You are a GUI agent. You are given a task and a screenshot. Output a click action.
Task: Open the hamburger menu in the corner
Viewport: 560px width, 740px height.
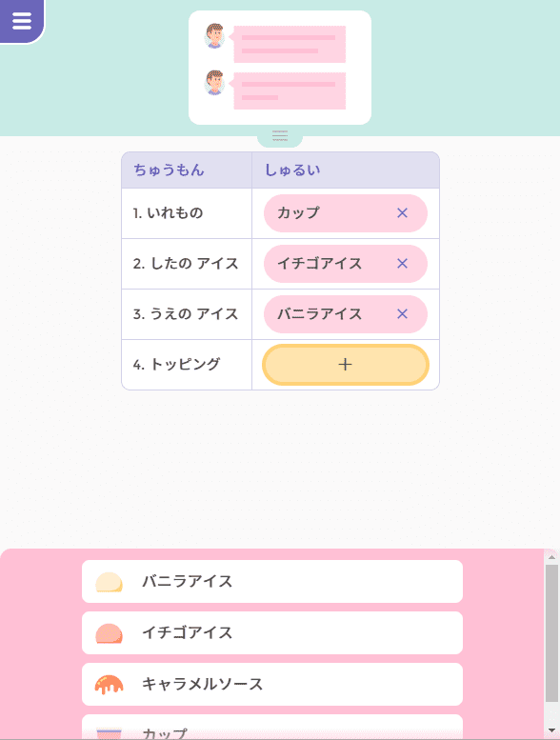(x=22, y=21)
